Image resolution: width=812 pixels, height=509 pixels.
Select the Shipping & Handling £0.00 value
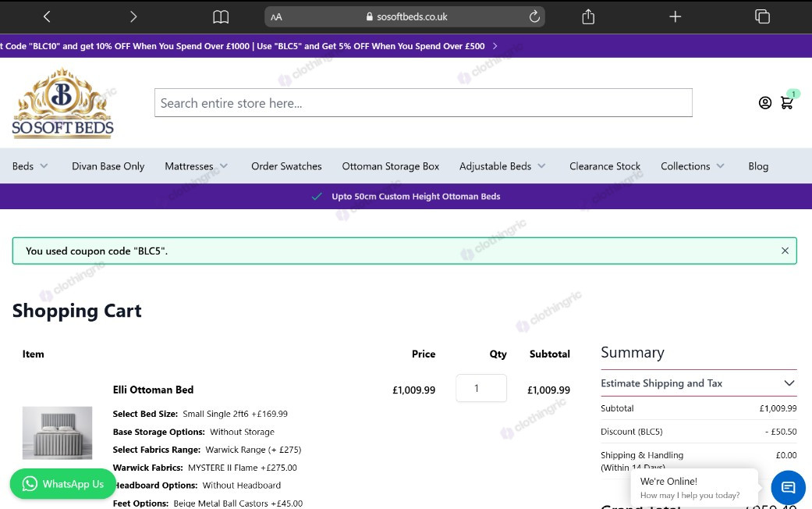[786, 455]
